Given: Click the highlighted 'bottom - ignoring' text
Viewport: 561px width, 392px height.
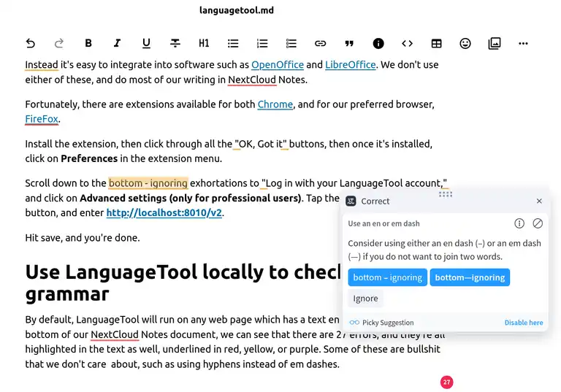Looking at the screenshot, I should point(148,183).
